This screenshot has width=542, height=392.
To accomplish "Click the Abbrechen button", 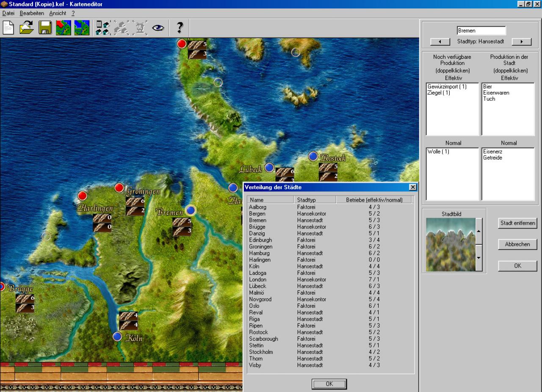I will [517, 245].
